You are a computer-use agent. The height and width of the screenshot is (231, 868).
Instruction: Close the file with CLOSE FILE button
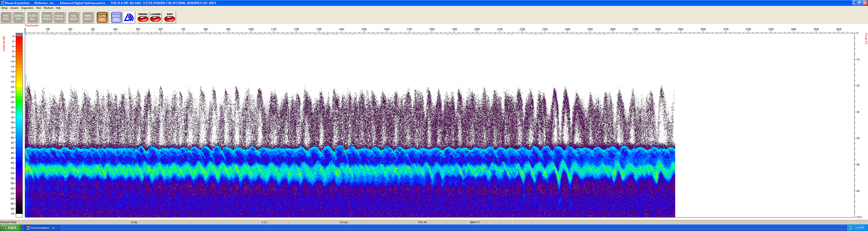(102, 18)
